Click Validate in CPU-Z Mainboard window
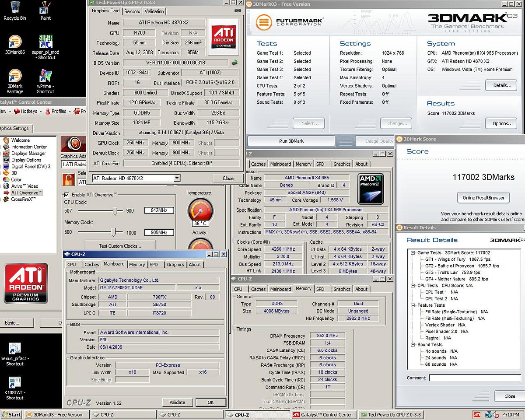Image resolution: width=525 pixels, height=420 pixels. click(x=177, y=402)
